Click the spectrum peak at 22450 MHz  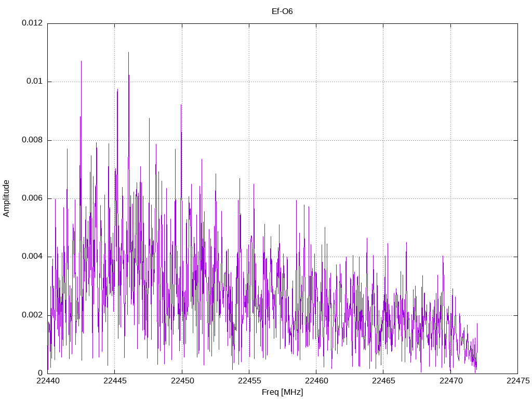181,105
